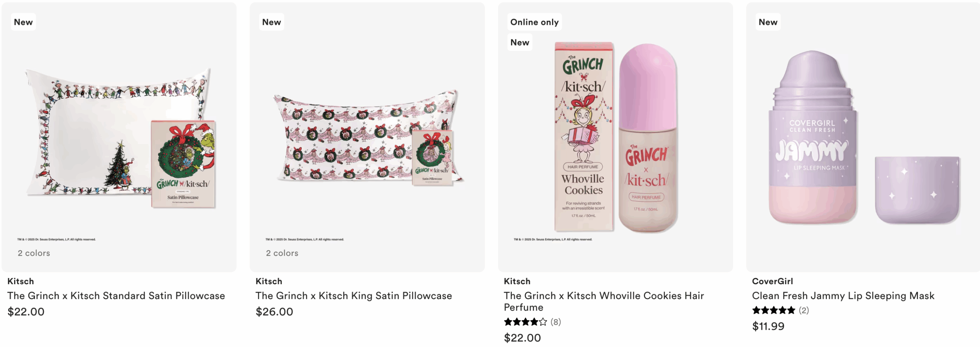Click the New badge on Standard Satin Pillowcase
980x347 pixels.
[x=23, y=22]
